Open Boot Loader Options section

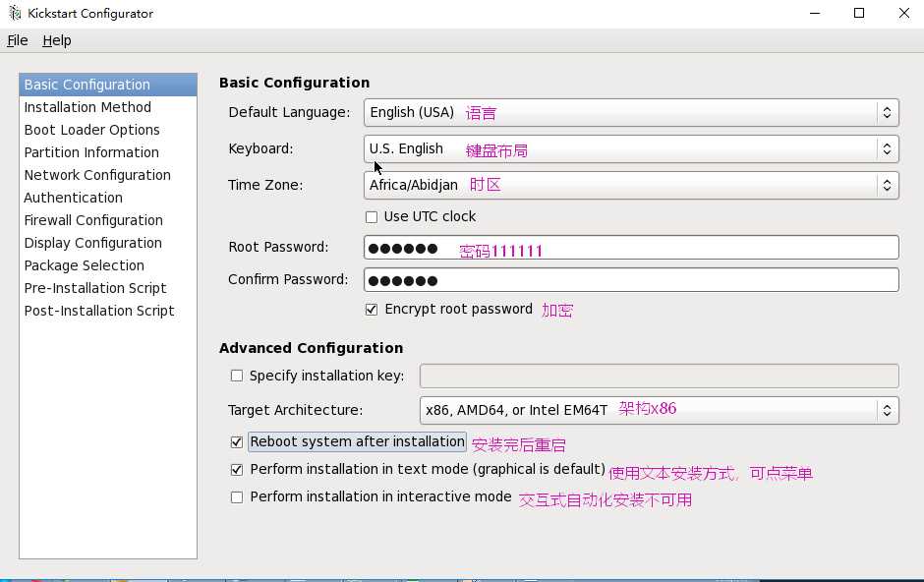click(108, 130)
